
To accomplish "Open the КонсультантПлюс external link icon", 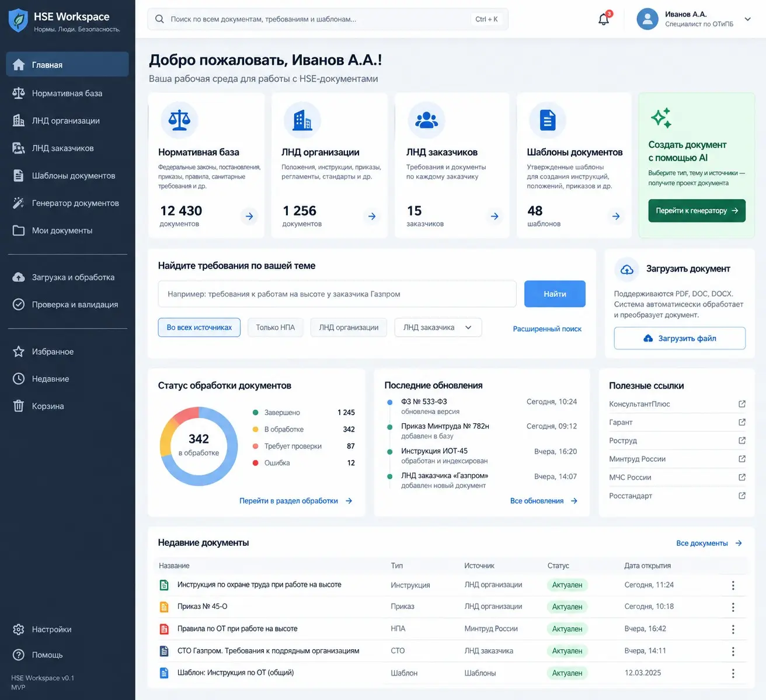I will [742, 404].
